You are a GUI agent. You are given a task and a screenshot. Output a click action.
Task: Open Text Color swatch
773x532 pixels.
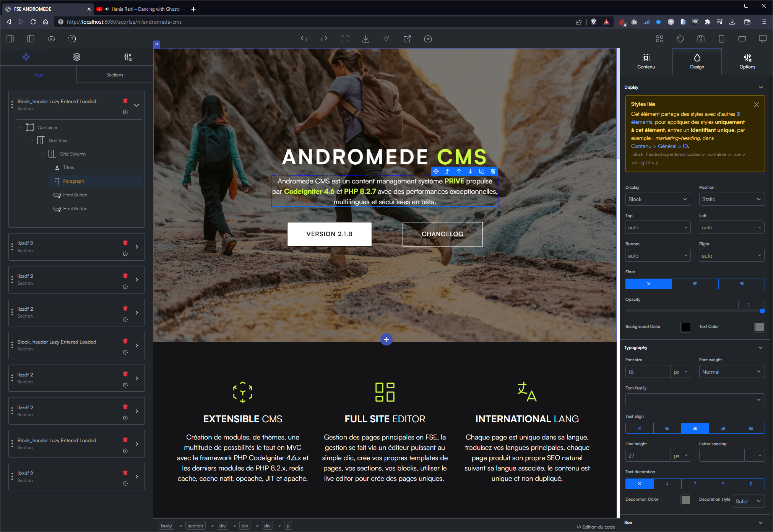760,327
